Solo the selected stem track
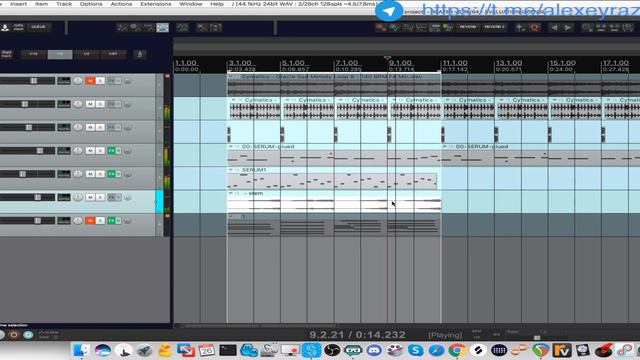640x360 pixels. click(x=100, y=197)
